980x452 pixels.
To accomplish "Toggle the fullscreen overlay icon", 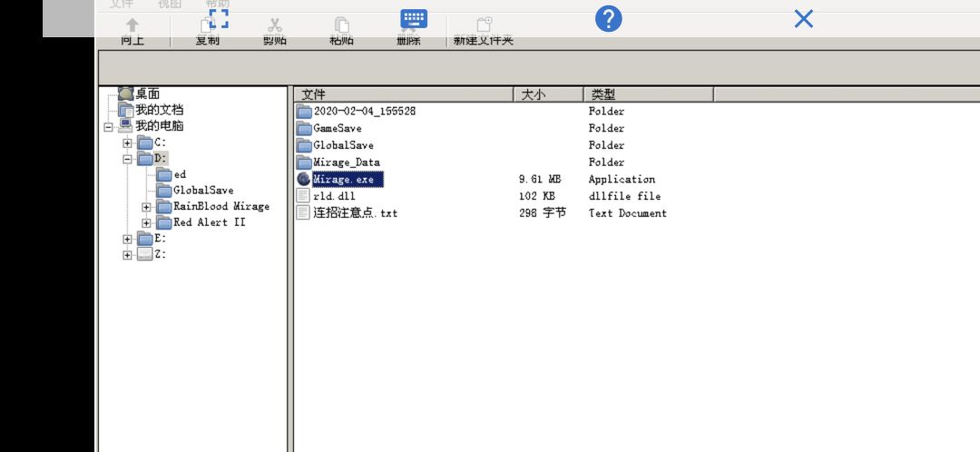I will pos(218,19).
